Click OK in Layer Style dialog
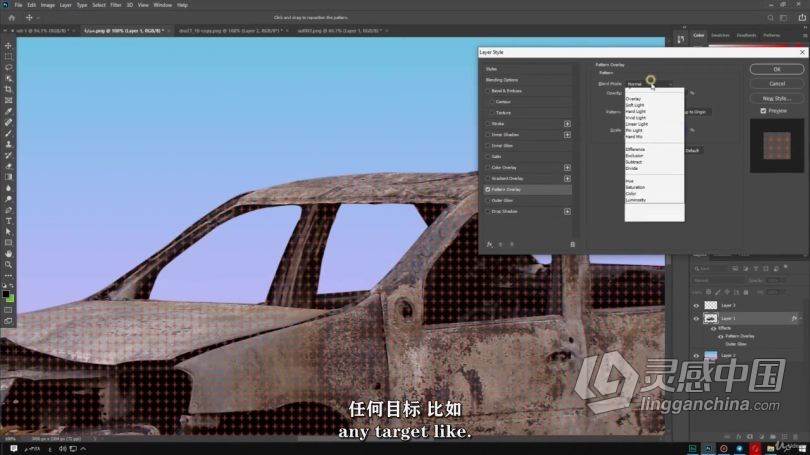This screenshot has width=810, height=455. tap(776, 69)
